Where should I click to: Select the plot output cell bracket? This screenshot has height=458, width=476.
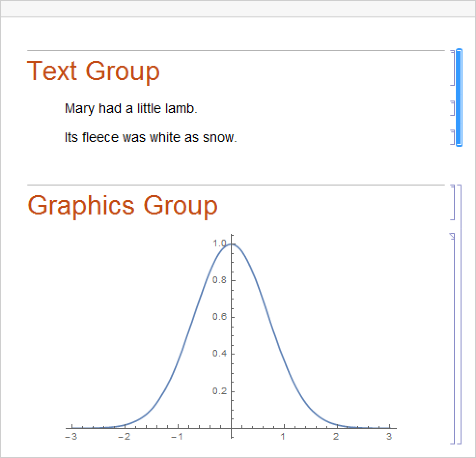(453, 338)
